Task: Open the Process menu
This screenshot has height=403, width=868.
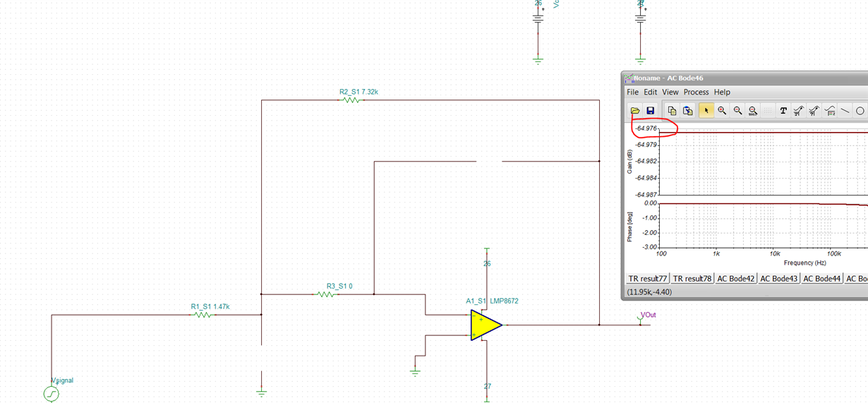Action: point(696,92)
